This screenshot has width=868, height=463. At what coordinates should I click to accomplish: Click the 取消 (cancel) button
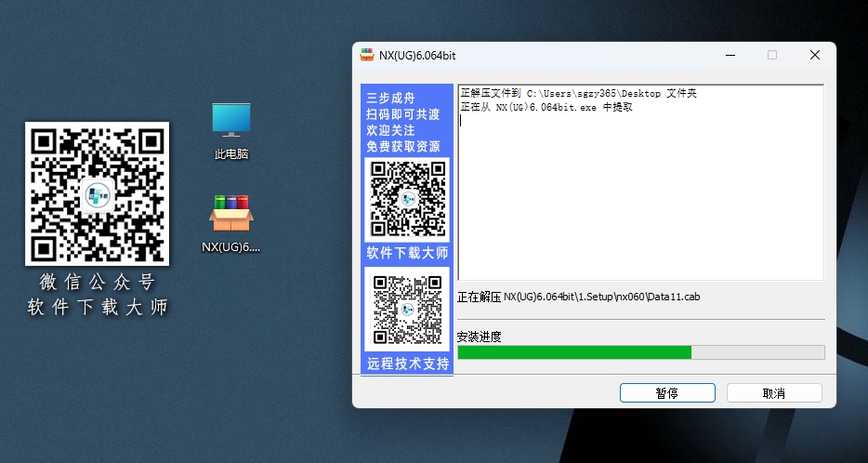pyautogui.click(x=774, y=393)
